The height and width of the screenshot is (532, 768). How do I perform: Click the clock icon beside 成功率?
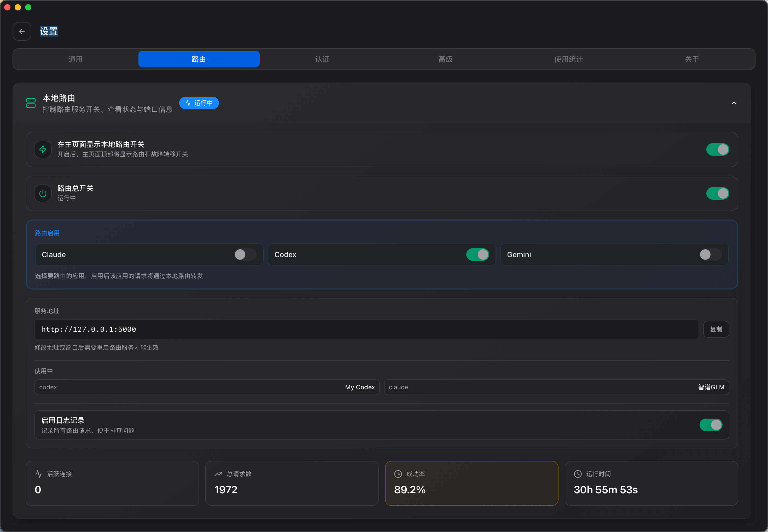pos(398,474)
